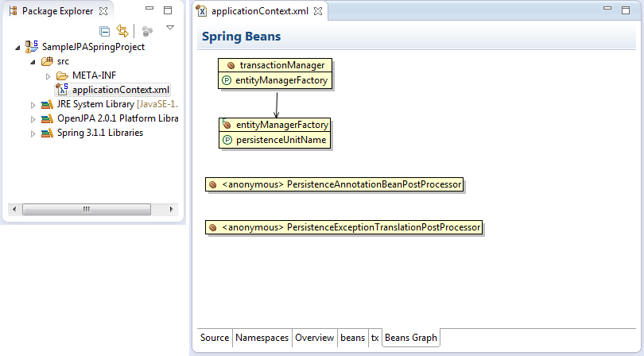This screenshot has width=644, height=356.
Task: Open Package Explorer view menu dropdown arrow
Action: click(x=170, y=28)
